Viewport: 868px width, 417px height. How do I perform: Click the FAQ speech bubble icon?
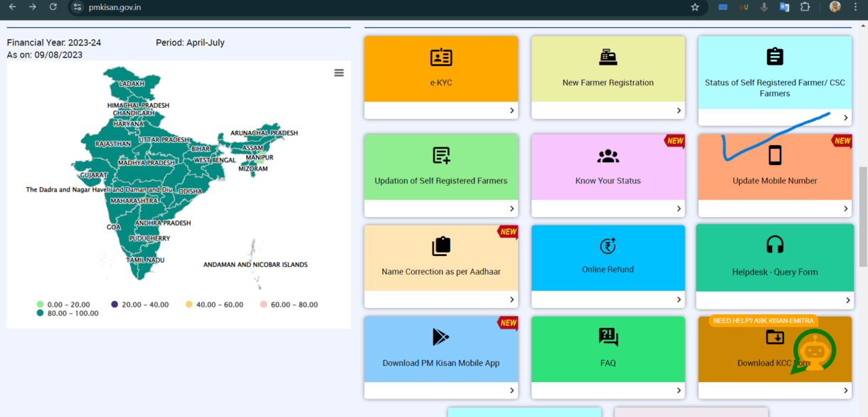tap(608, 337)
